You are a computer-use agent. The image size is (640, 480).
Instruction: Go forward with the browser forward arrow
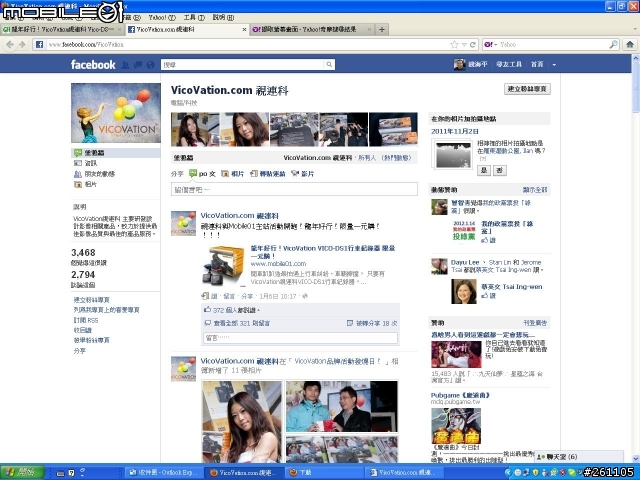pos(22,44)
